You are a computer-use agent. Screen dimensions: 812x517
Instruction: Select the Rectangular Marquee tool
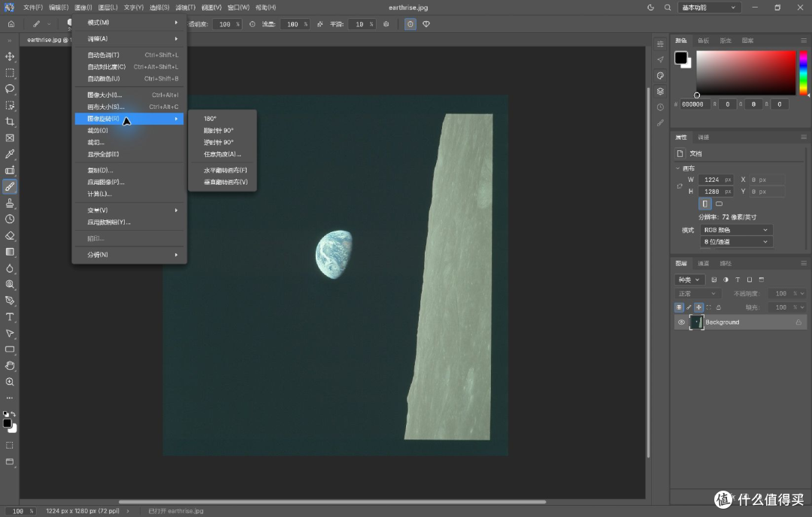pyautogui.click(x=10, y=73)
